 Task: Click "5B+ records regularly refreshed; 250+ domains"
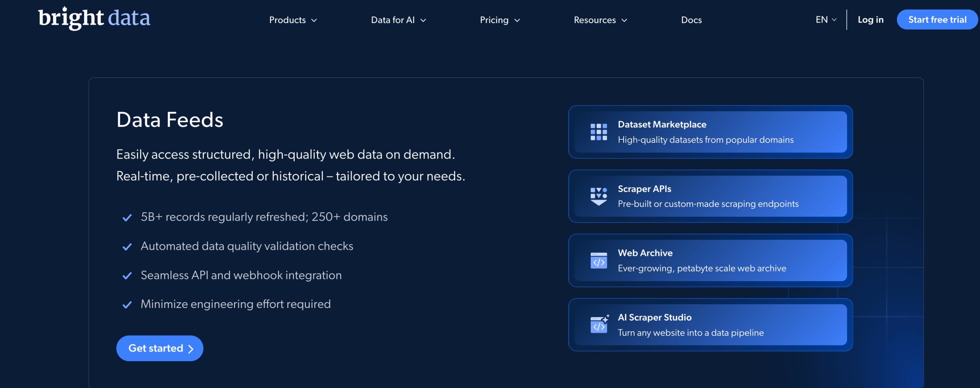264,217
